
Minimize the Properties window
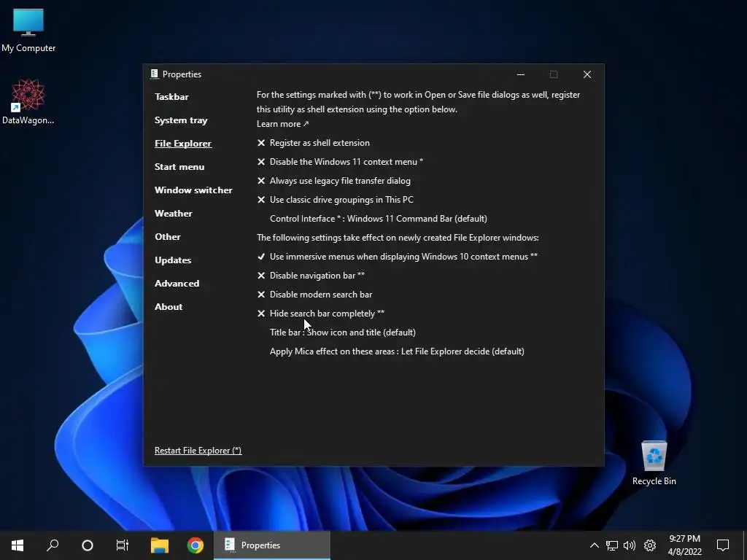click(521, 74)
